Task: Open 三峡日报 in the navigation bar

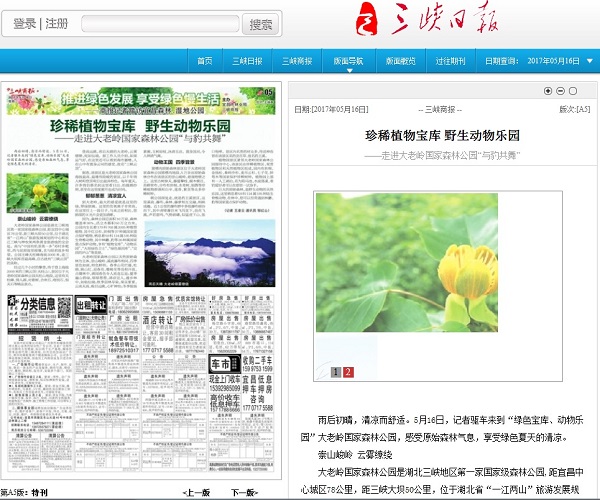Action: click(247, 61)
